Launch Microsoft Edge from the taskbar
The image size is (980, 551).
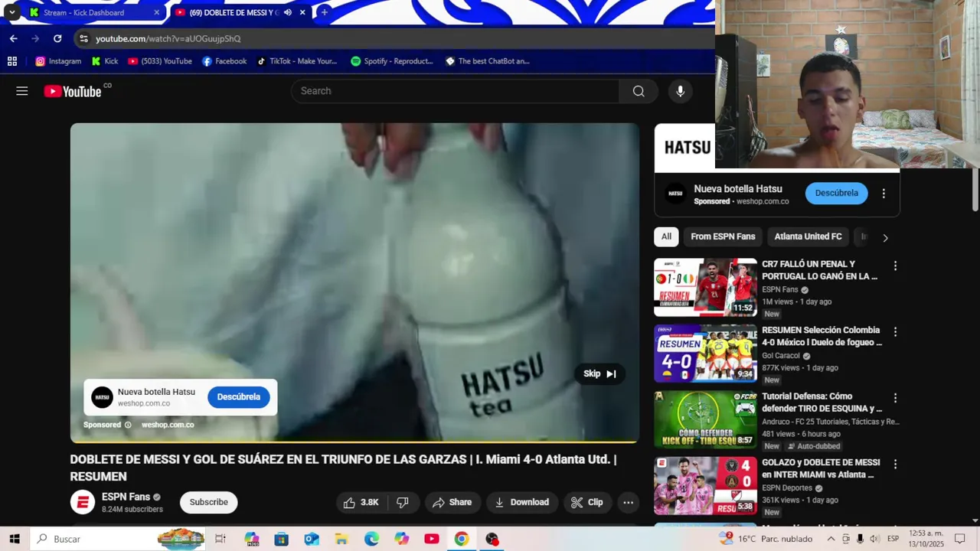tap(371, 539)
